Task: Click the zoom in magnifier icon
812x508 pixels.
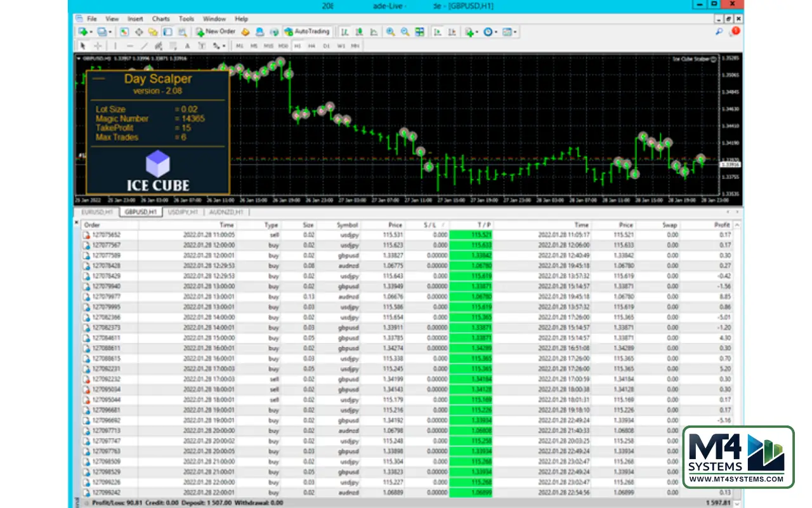Action: point(391,32)
